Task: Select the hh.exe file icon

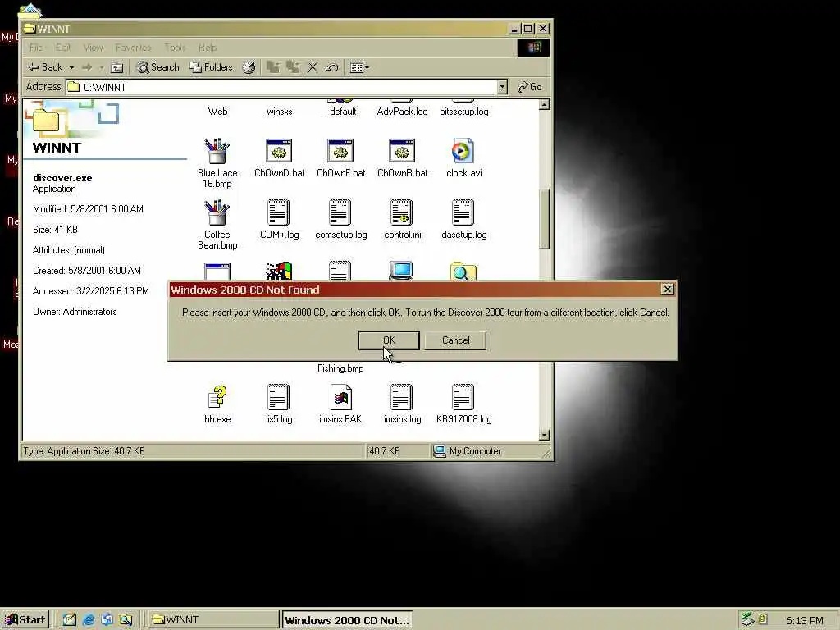Action: [x=217, y=398]
